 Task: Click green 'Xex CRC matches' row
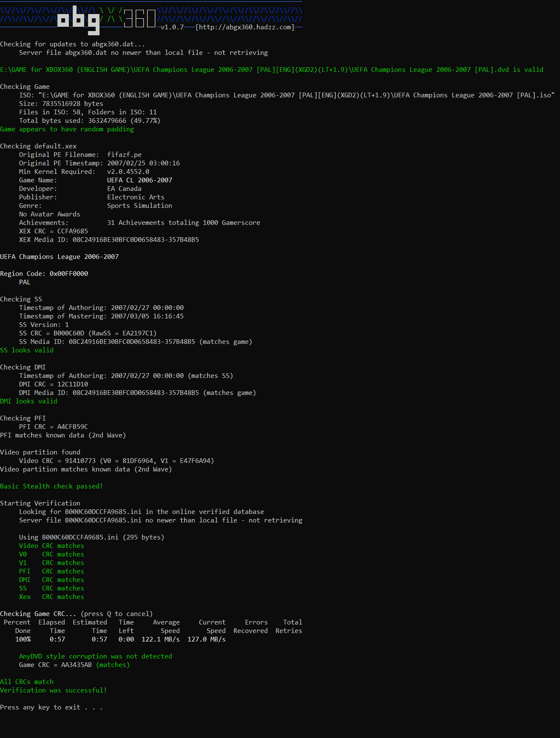tap(51, 597)
